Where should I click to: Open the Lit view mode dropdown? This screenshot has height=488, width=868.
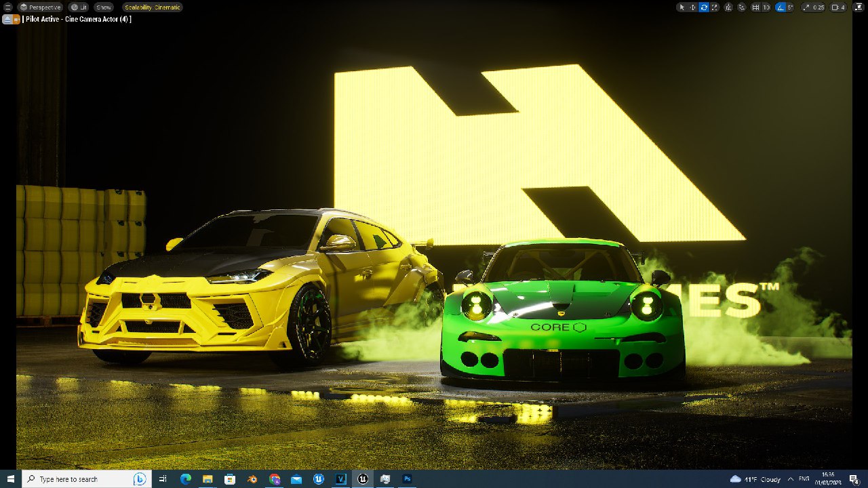tap(79, 7)
